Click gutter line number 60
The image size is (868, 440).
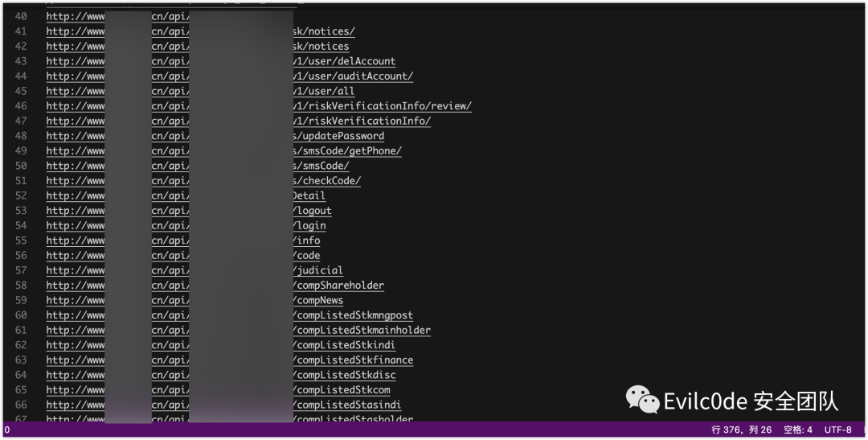20,316
